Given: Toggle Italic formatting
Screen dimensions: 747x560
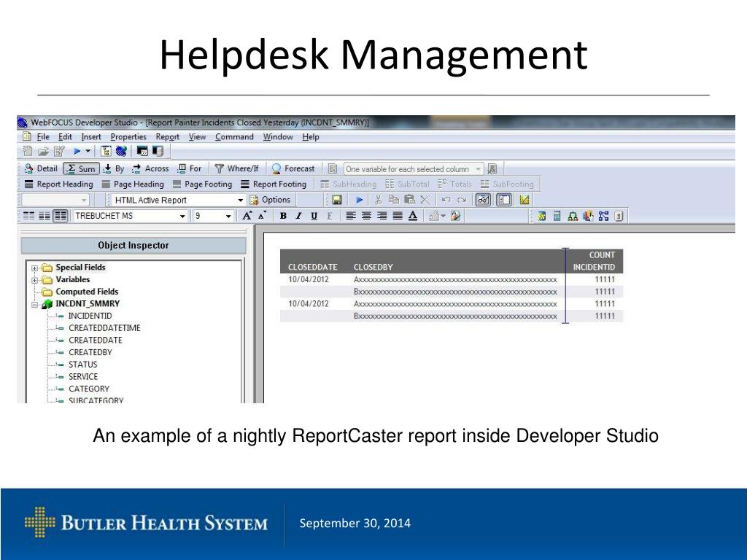Looking at the screenshot, I should tap(298, 216).
